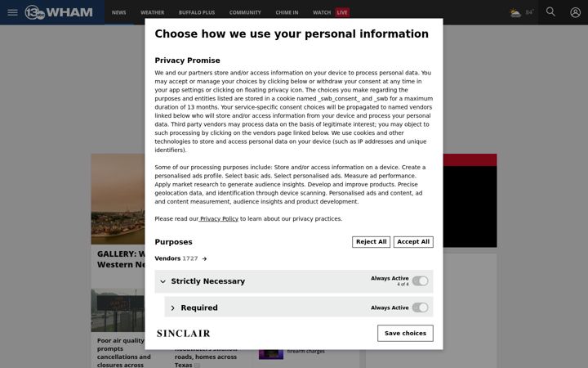
Task: Expand the Required section chevron
Action: pos(172,308)
